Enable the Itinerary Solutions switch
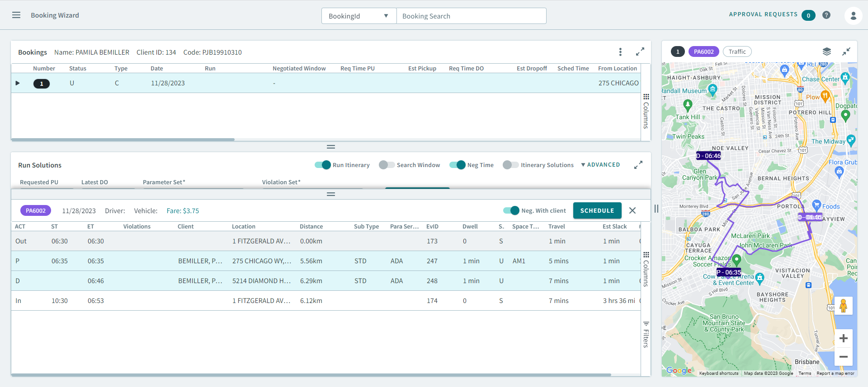This screenshot has height=387, width=868. tap(510, 165)
